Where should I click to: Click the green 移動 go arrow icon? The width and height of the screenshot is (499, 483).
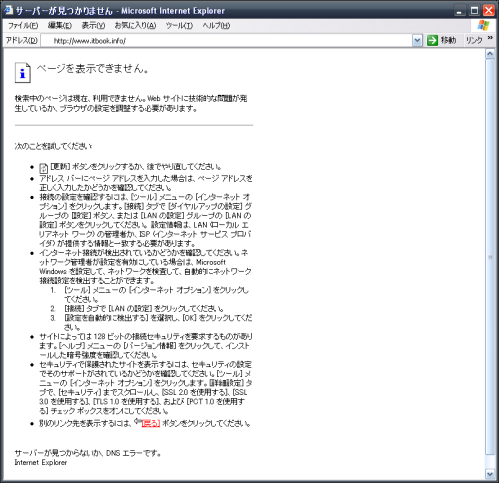click(432, 40)
